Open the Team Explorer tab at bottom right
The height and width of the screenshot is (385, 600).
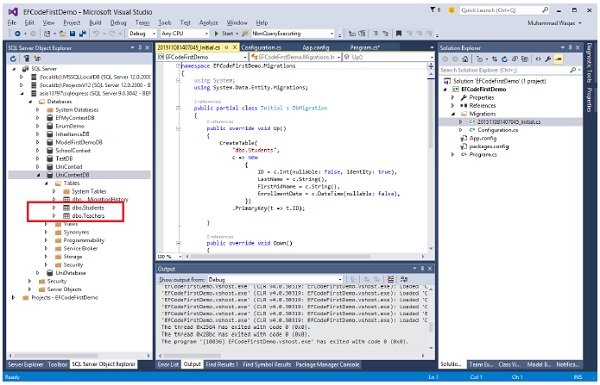tap(481, 364)
